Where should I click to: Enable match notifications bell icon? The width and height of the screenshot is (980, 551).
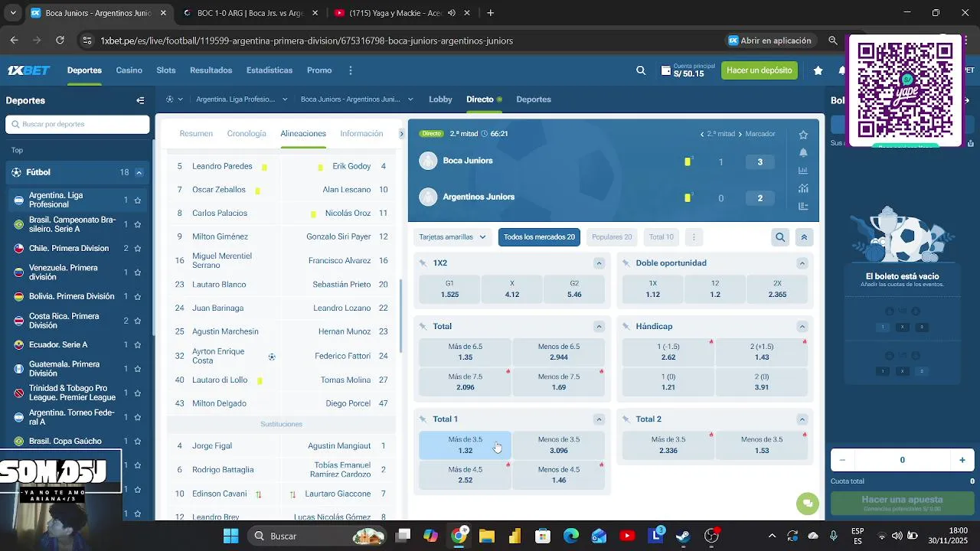(x=803, y=152)
